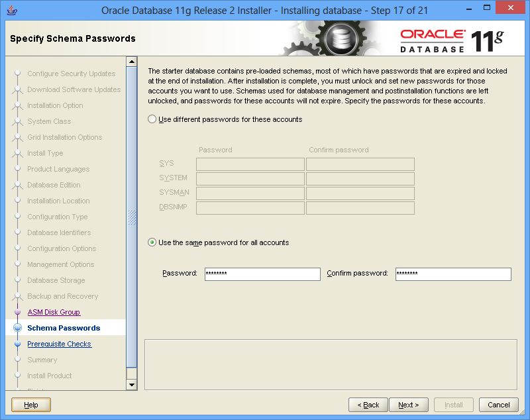Click the 'Install Product' step text
530x420 pixels.
49,376
